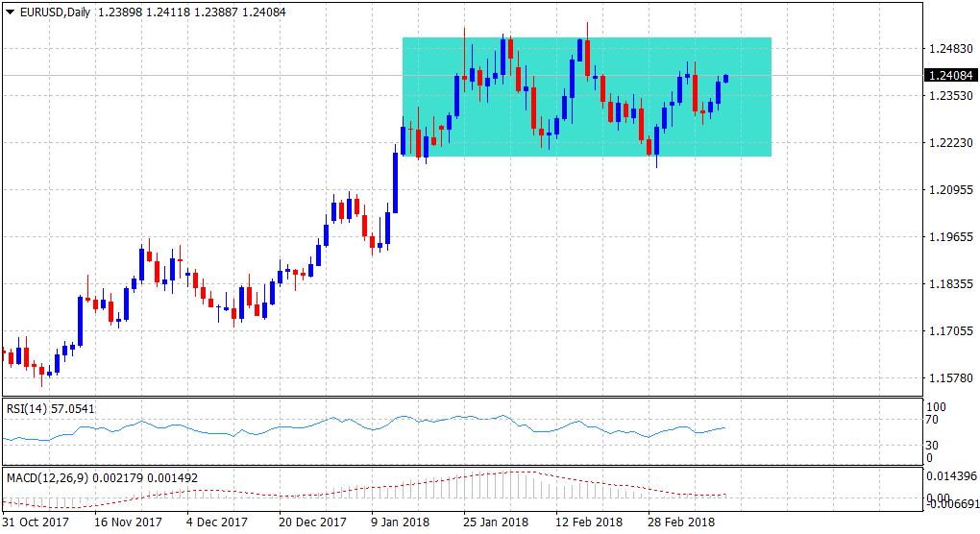Select the 9 Jan 2018 date label
Screen dimensions: 980x534
point(400,522)
